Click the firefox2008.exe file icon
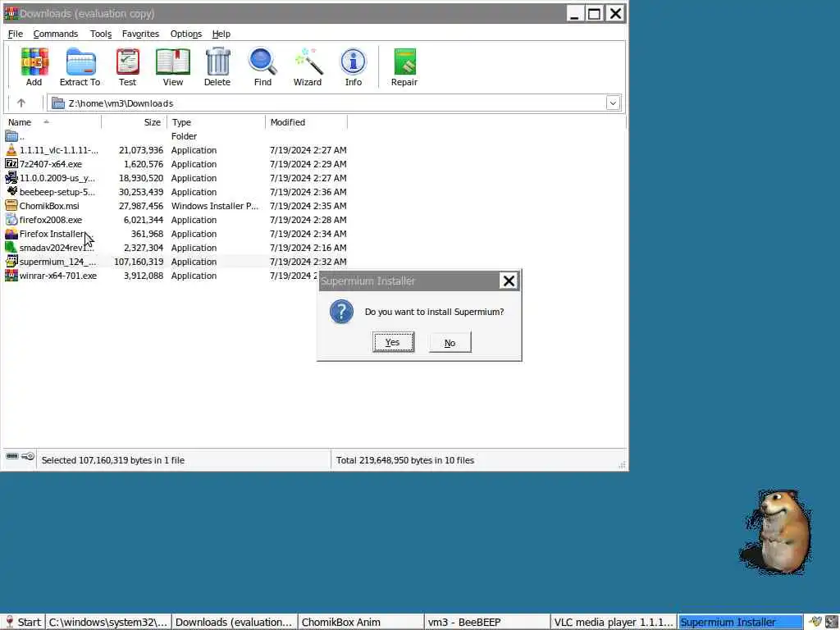Image resolution: width=840 pixels, height=630 pixels. click(11, 220)
